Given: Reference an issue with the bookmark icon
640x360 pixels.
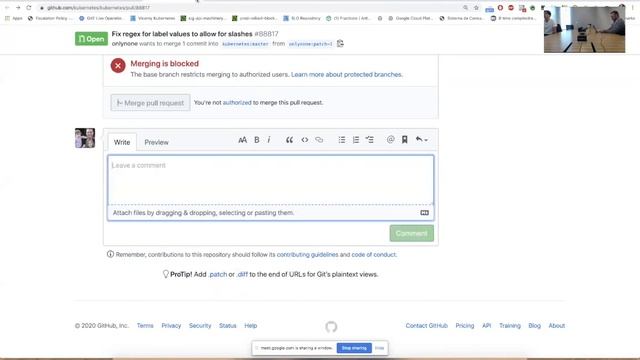Looking at the screenshot, I should pyautogui.click(x=404, y=140).
